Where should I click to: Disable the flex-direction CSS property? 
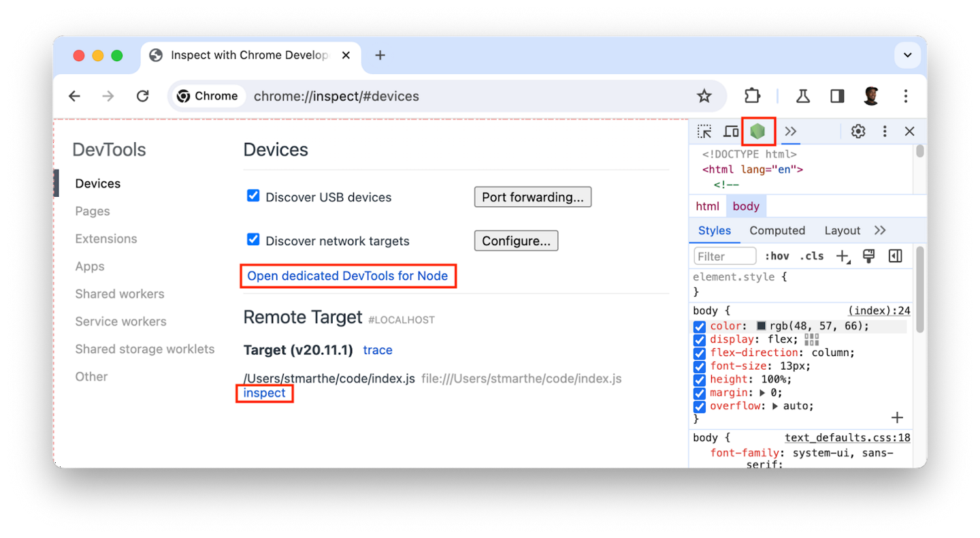(x=699, y=353)
